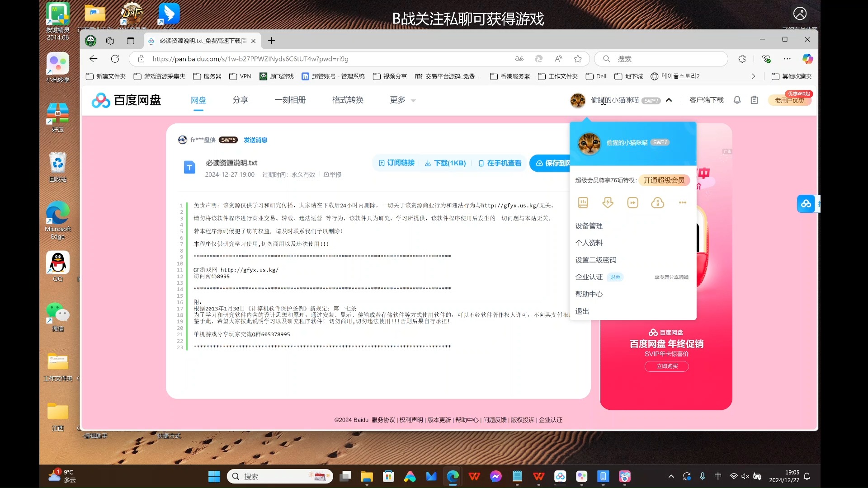Expand the hidden bookmarks with the right arrow
868x488 pixels.
[754, 76]
